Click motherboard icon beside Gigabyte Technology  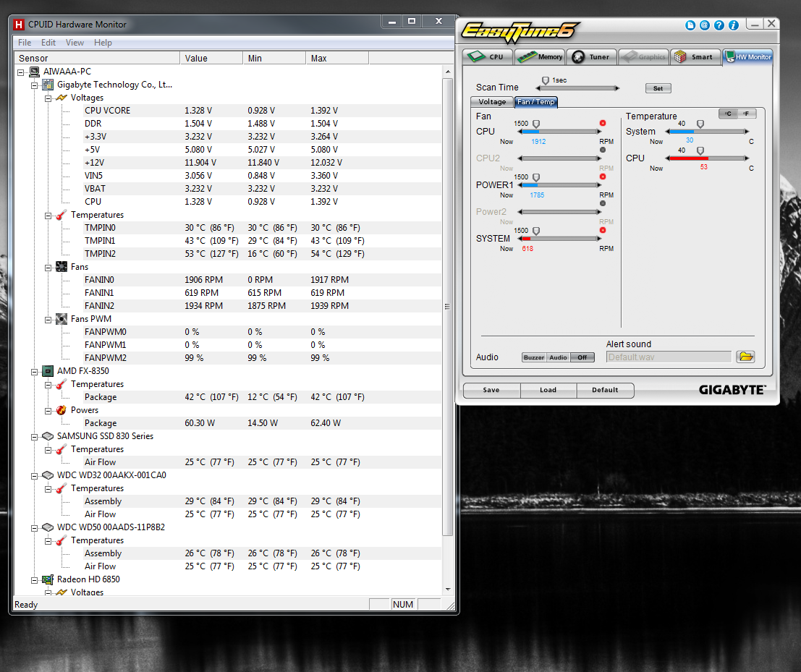(48, 85)
